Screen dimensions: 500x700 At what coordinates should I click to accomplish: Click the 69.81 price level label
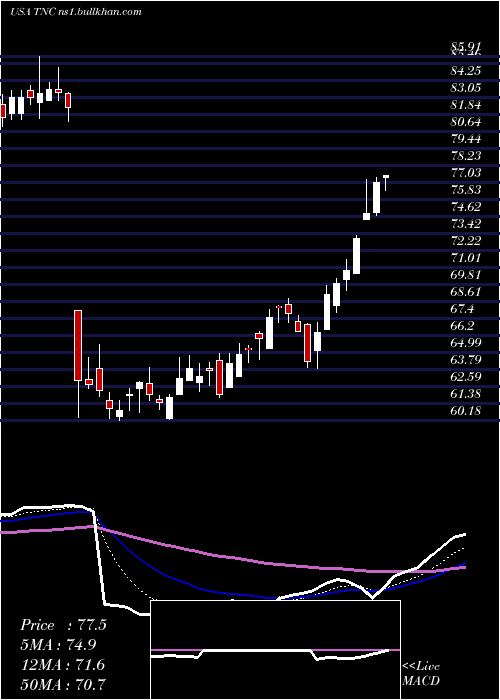pyautogui.click(x=466, y=274)
